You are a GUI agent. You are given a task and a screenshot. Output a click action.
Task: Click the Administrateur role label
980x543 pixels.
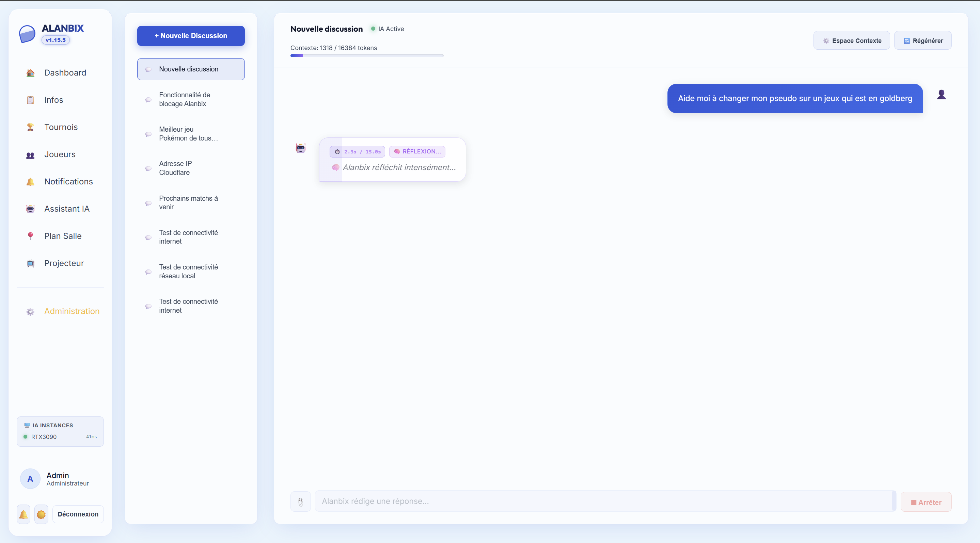pos(67,484)
